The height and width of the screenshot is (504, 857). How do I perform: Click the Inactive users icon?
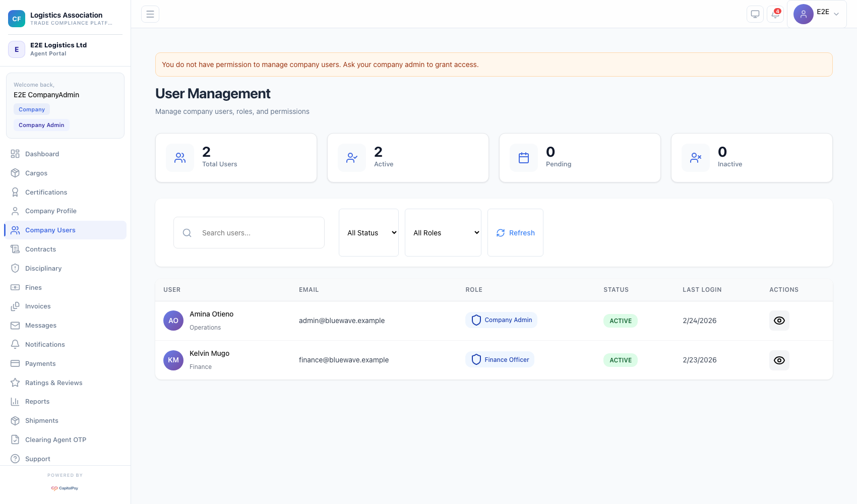696,158
